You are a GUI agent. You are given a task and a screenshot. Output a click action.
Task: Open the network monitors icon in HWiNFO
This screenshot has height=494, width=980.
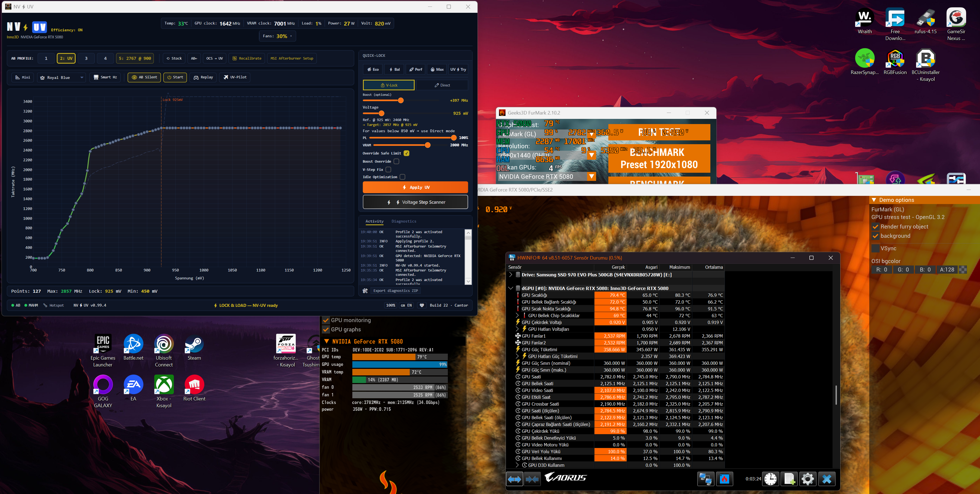(705, 479)
